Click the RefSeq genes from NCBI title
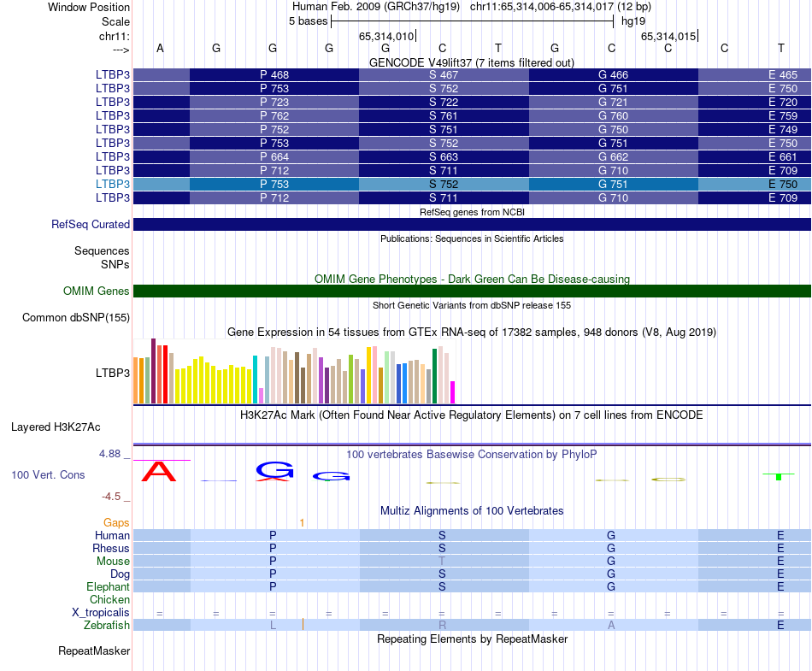The width and height of the screenshot is (812, 671). click(472, 212)
